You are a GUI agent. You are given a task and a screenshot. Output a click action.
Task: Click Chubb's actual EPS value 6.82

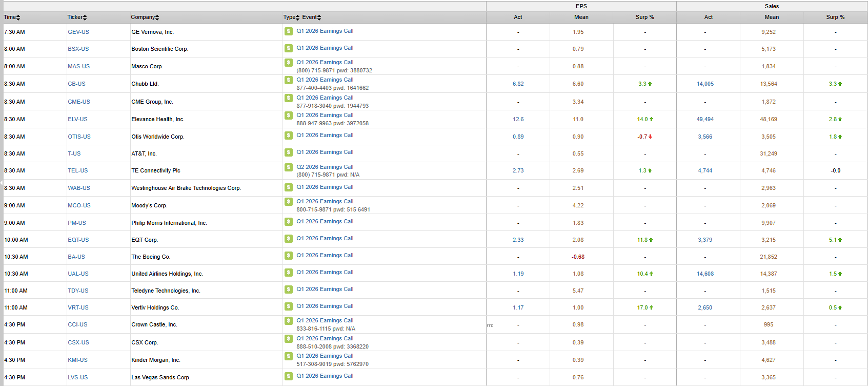point(518,84)
